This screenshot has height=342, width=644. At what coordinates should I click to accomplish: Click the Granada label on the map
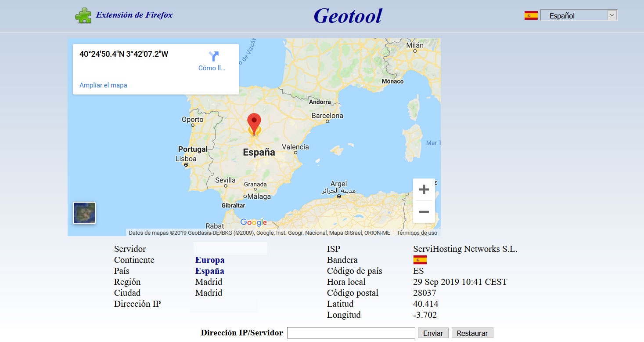pyautogui.click(x=255, y=185)
